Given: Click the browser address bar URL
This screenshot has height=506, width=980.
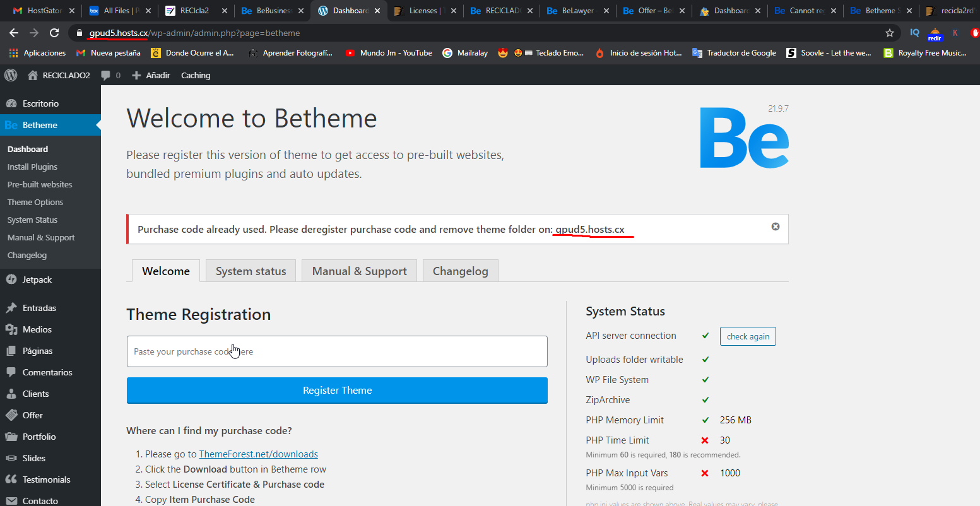Looking at the screenshot, I should (194, 33).
